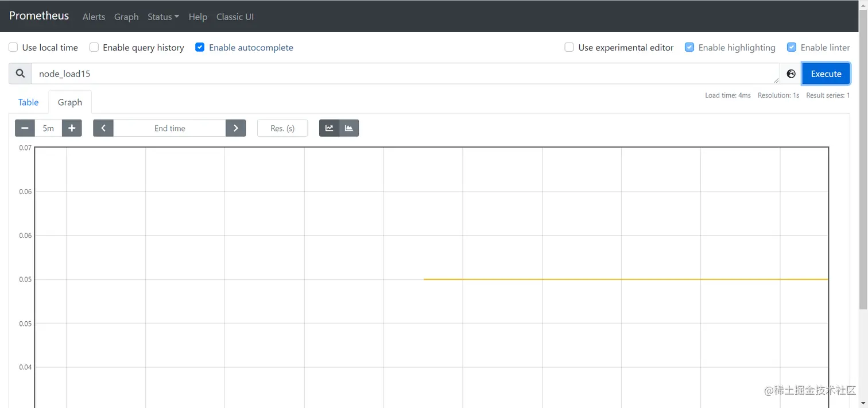The width and height of the screenshot is (868, 408).
Task: Click the 0.04 y-axis label
Action: pos(25,367)
